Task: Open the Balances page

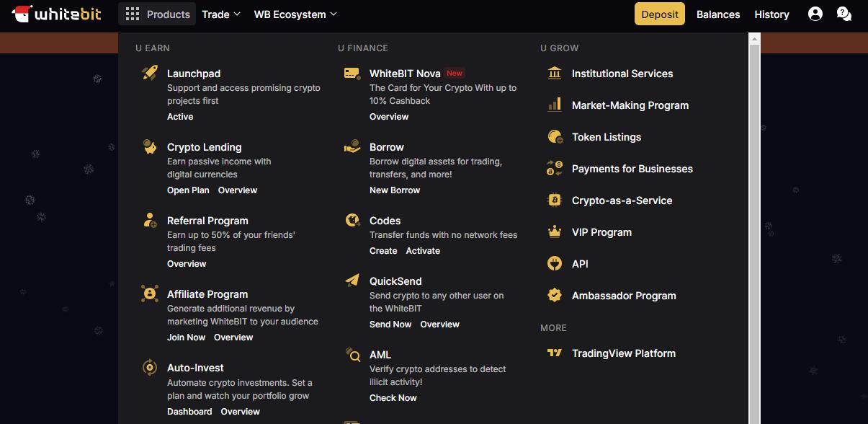Action: click(x=718, y=14)
